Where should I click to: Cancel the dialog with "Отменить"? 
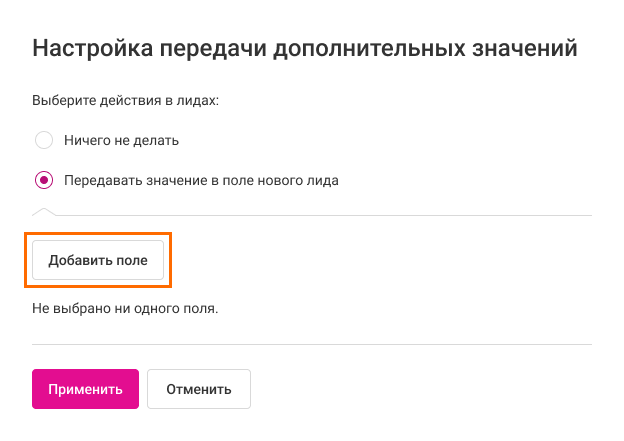coord(198,389)
